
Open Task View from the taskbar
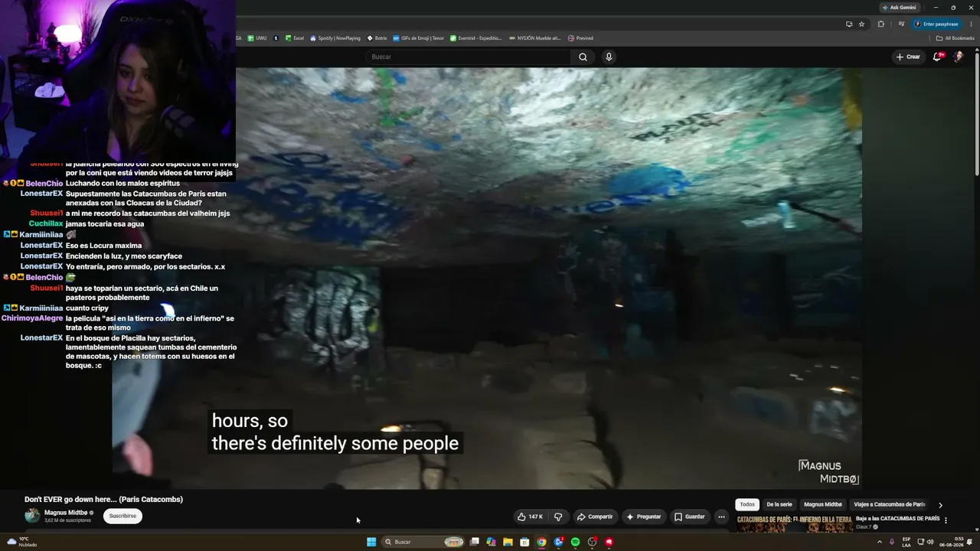tap(475, 542)
